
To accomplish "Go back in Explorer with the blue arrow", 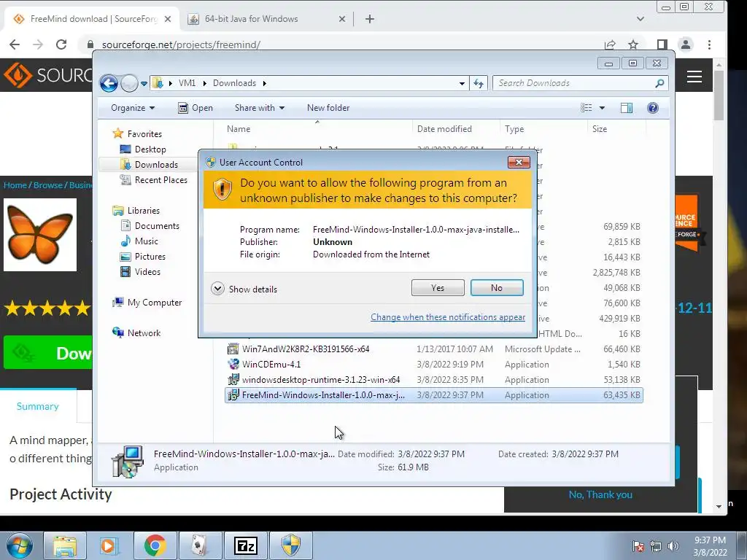I will [109, 83].
